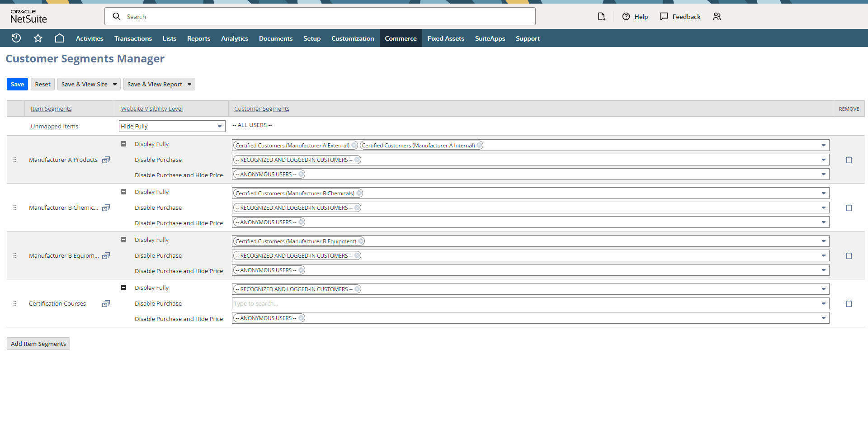The width and height of the screenshot is (868, 425).
Task: Delete the Manufacturer A Products row
Action: pos(849,160)
